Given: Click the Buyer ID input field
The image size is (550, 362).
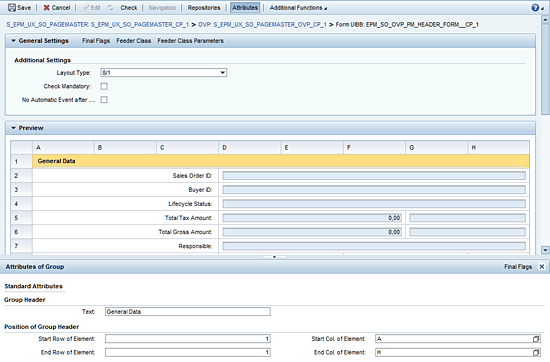Looking at the screenshot, I should click(x=374, y=190).
